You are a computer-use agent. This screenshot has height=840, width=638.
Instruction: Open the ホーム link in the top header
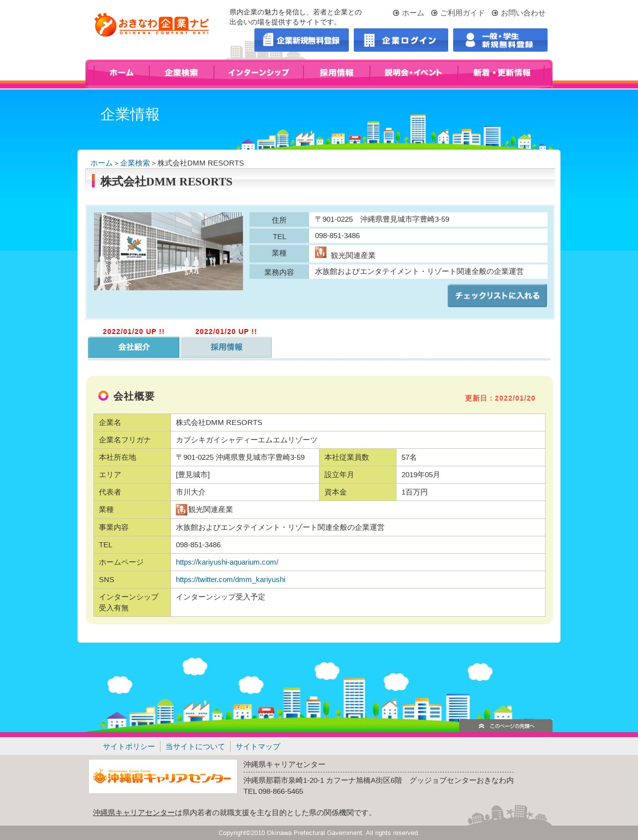413,13
